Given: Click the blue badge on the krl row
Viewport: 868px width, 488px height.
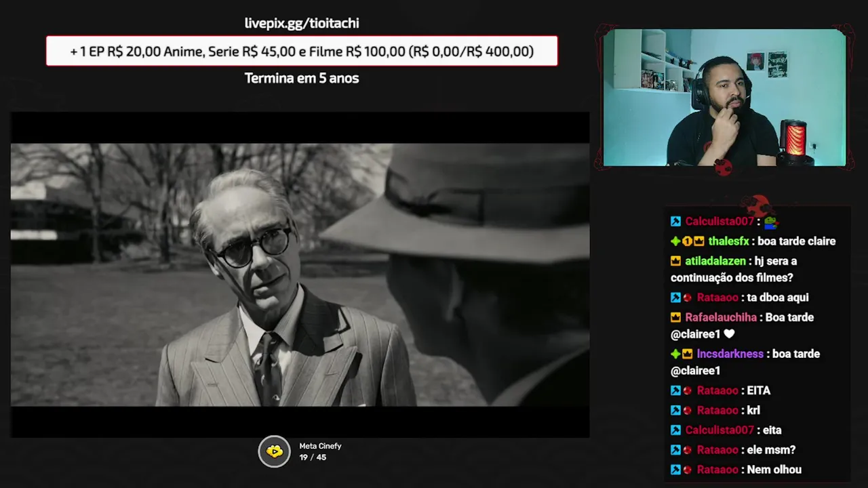Looking at the screenshot, I should click(x=675, y=410).
